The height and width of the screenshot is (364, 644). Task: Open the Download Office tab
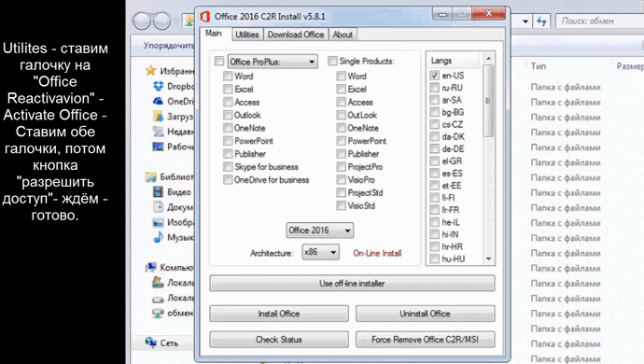click(296, 35)
